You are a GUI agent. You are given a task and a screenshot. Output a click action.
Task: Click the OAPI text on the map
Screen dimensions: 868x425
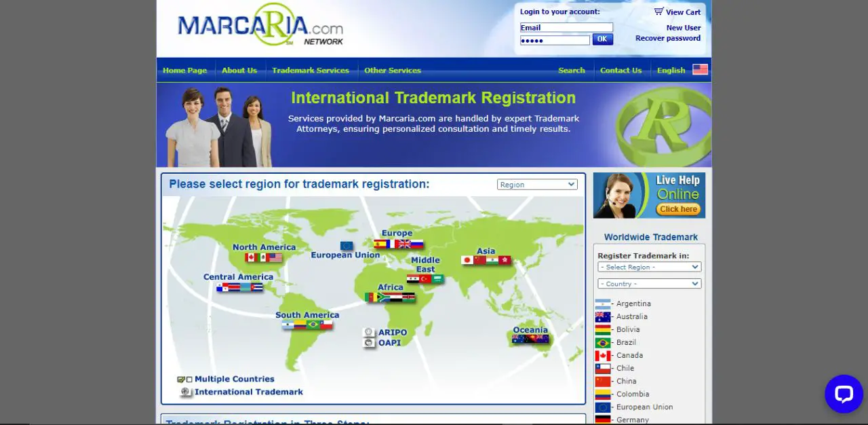(389, 343)
